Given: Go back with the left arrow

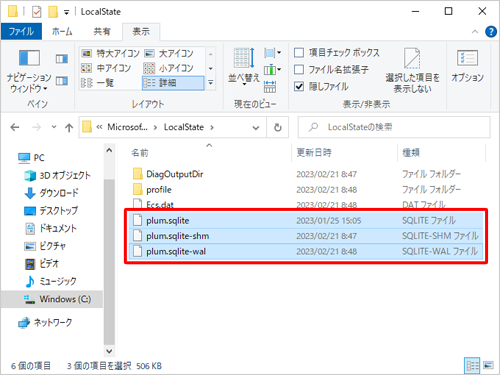Looking at the screenshot, I should (x=15, y=127).
